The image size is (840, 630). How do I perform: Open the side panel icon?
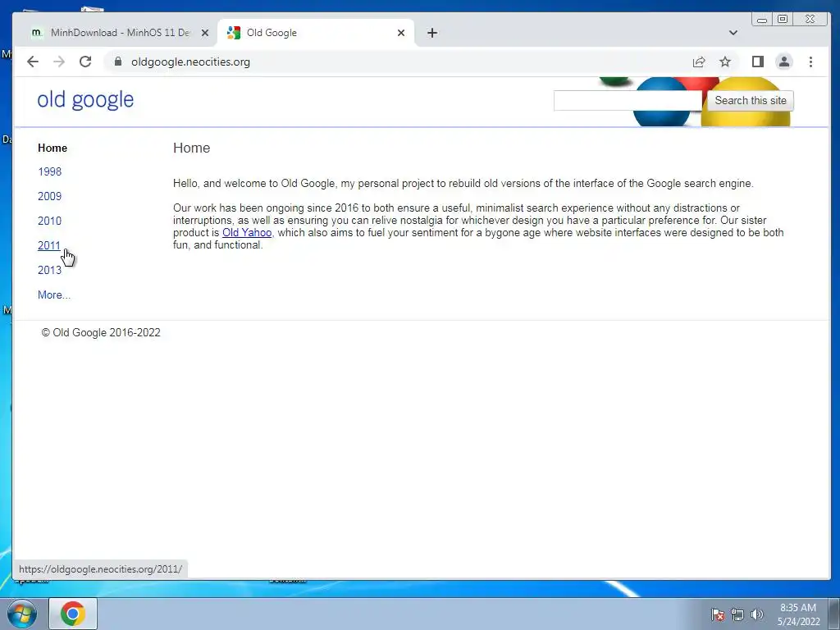pos(757,62)
